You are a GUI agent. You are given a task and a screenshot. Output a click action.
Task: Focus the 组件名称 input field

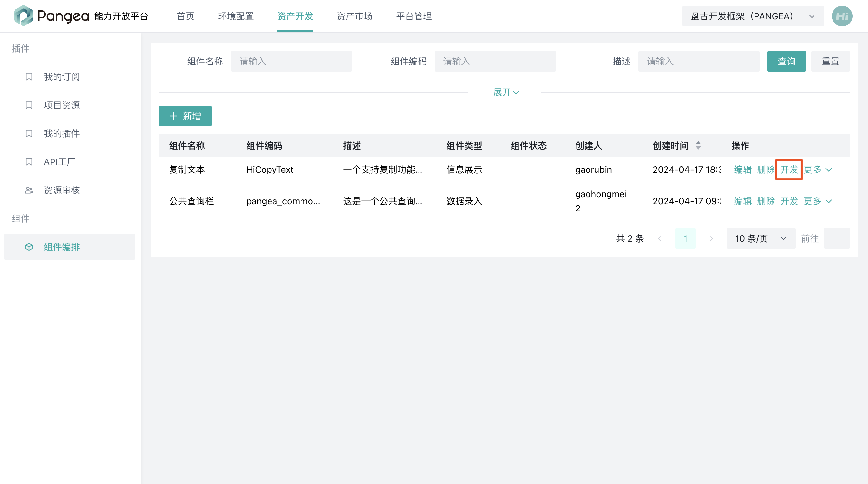point(291,61)
